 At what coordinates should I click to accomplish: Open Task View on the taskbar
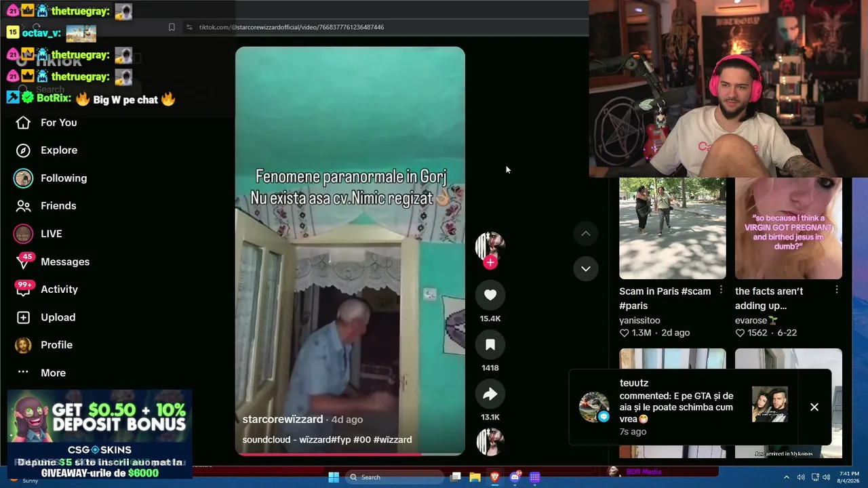(456, 477)
